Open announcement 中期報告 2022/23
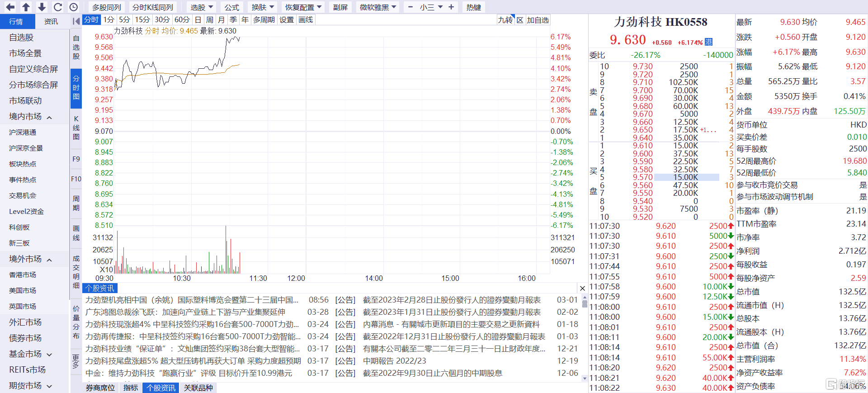868x393 pixels. point(395,361)
